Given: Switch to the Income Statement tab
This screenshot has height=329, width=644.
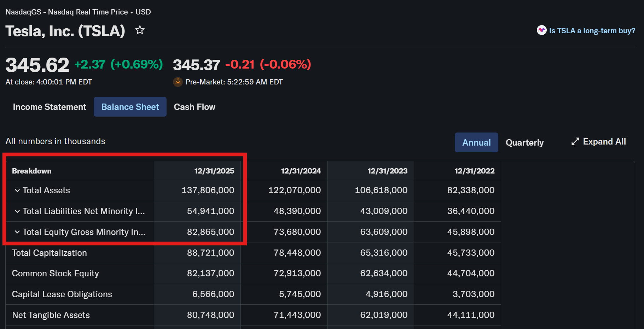Looking at the screenshot, I should [x=50, y=107].
